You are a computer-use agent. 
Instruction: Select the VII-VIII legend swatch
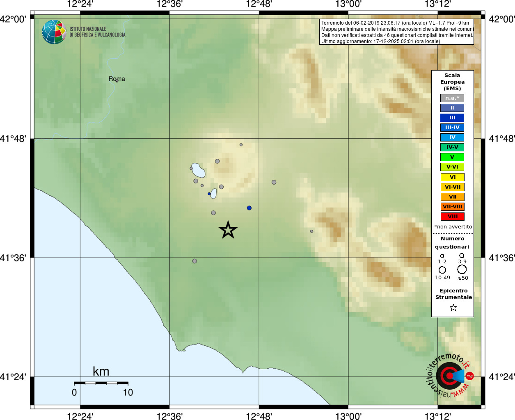tap(452, 207)
